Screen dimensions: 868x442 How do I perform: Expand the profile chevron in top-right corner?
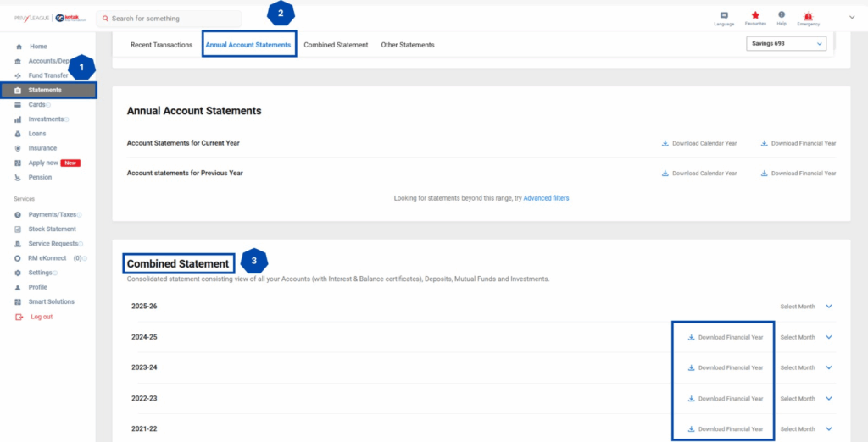point(852,17)
